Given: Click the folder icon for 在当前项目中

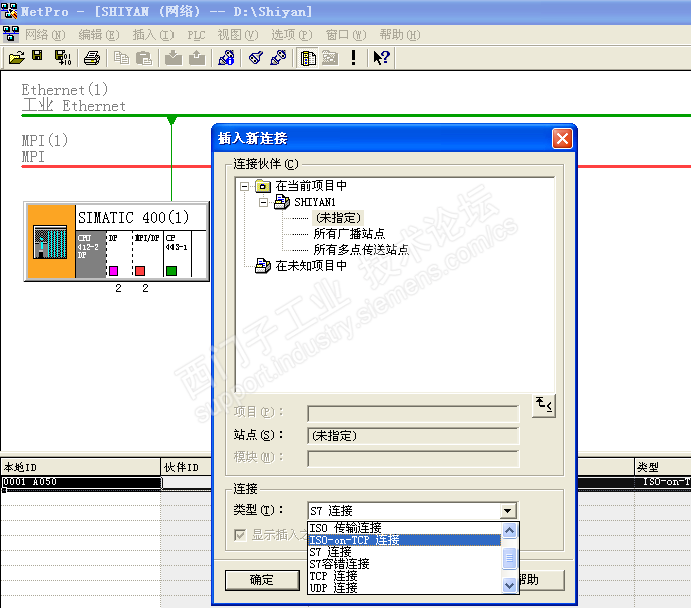Looking at the screenshot, I should 263,186.
